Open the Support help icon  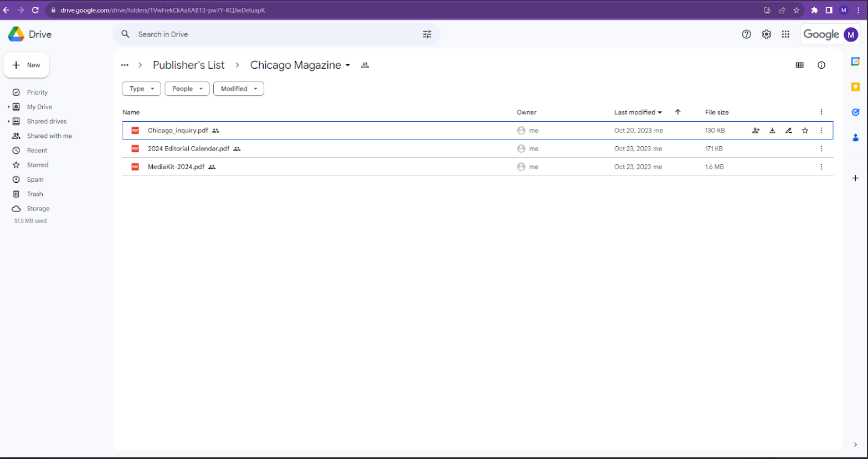[746, 34]
